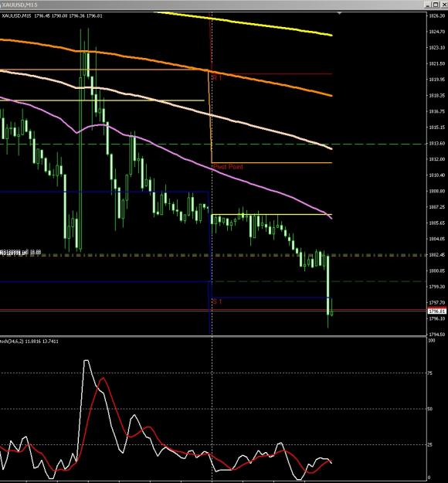This screenshot has width=448, height=483.
Task: Click the white stochastic line peak
Action: (x=87, y=360)
